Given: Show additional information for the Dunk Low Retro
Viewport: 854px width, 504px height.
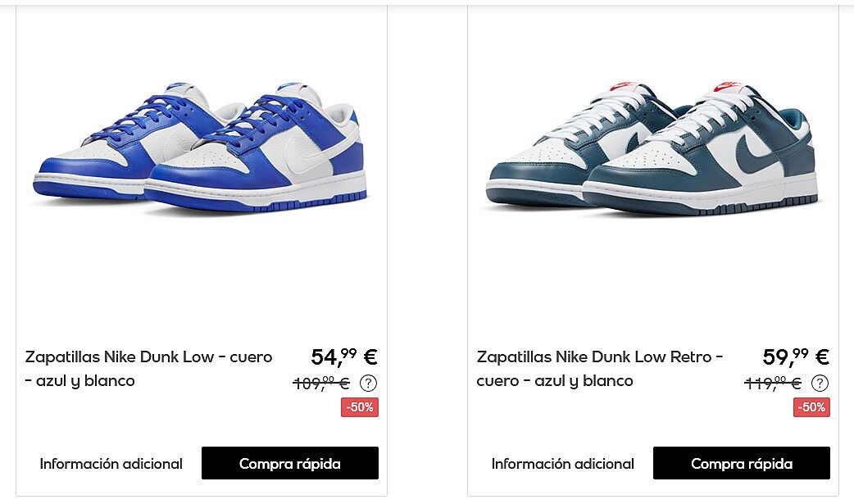Looking at the screenshot, I should pyautogui.click(x=562, y=464).
